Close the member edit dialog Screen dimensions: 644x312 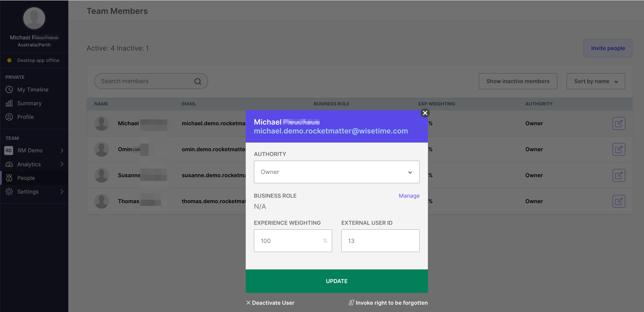point(425,113)
